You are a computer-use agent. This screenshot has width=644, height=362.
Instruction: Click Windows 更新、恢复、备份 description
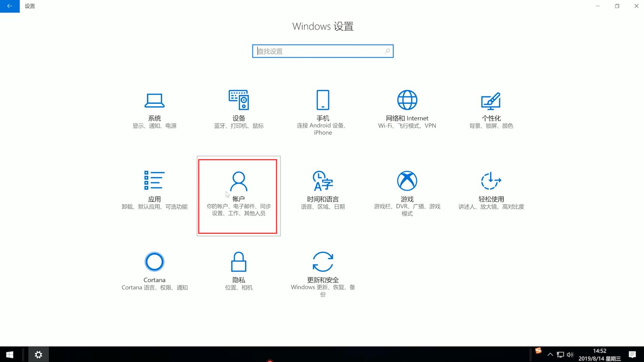(x=323, y=291)
